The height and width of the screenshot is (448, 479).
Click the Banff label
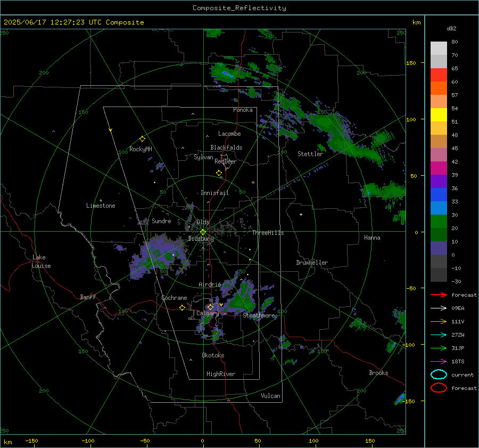coord(88,297)
